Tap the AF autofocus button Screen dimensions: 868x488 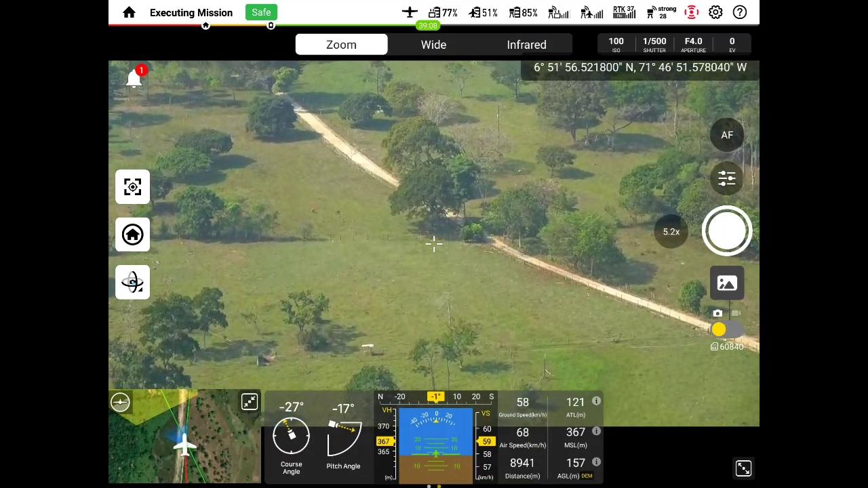tap(727, 135)
